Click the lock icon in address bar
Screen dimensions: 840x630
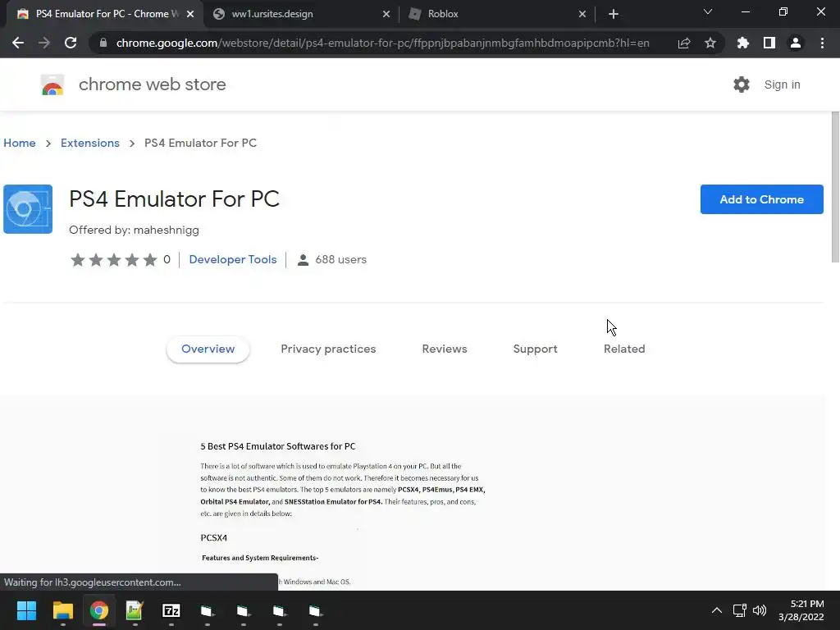103,43
